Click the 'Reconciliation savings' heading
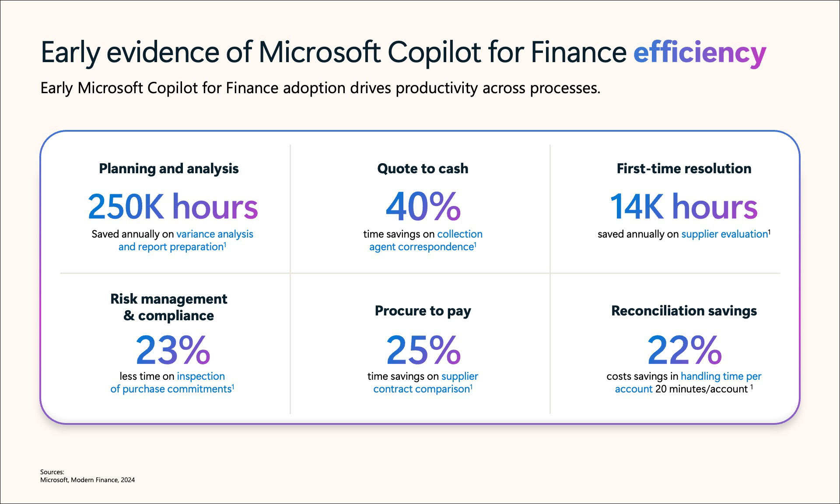This screenshot has height=504, width=840. pyautogui.click(x=684, y=311)
